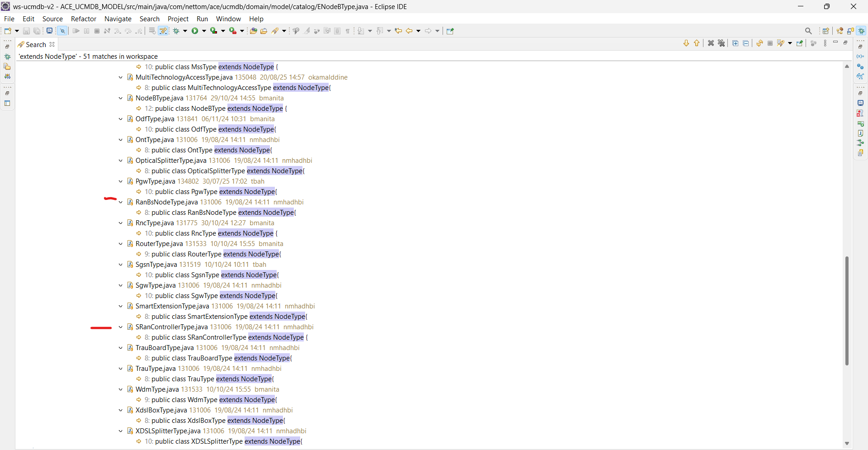
Task: Close the Search view tab
Action: (x=52, y=44)
